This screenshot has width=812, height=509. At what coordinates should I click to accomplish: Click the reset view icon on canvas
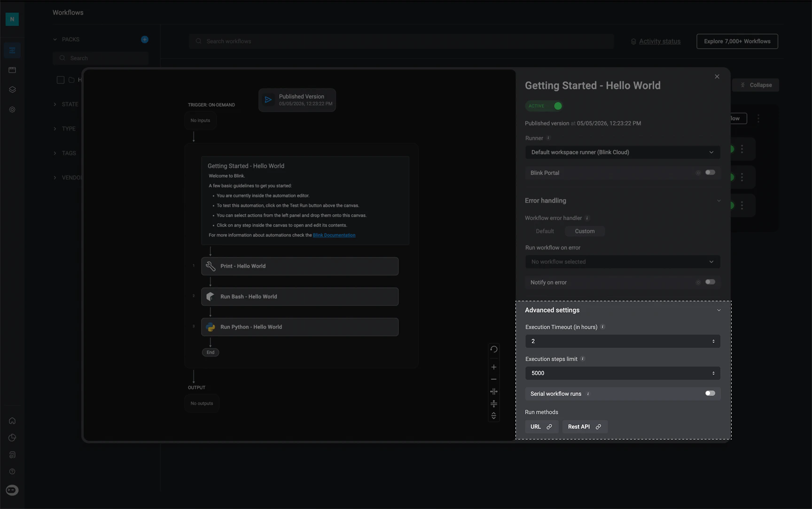point(493,349)
